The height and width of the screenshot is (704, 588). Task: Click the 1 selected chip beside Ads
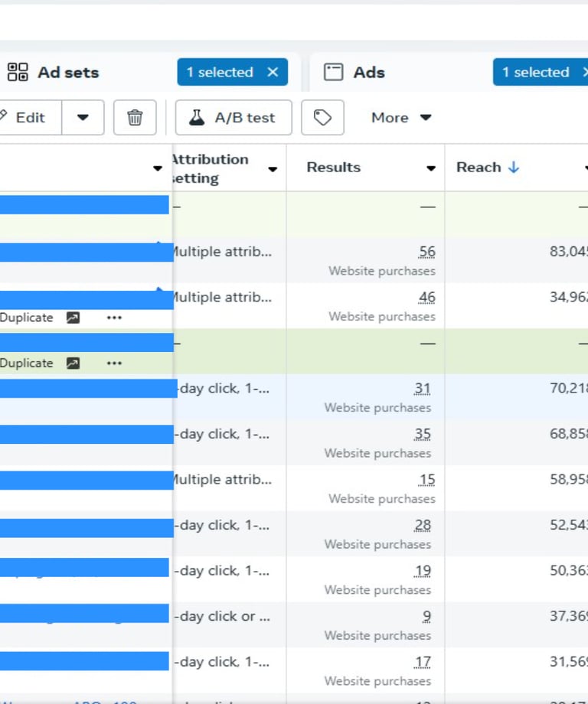[534, 73]
